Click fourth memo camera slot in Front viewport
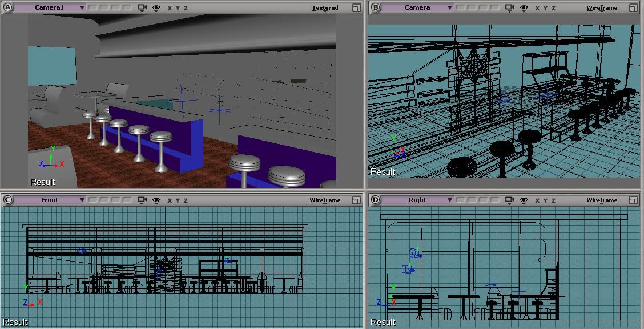This screenshot has width=644, height=329. [127, 200]
